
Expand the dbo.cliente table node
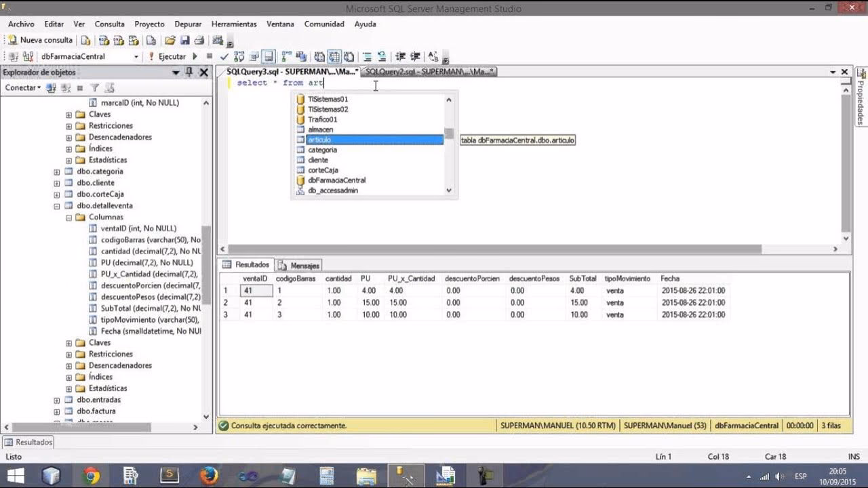tap(57, 183)
